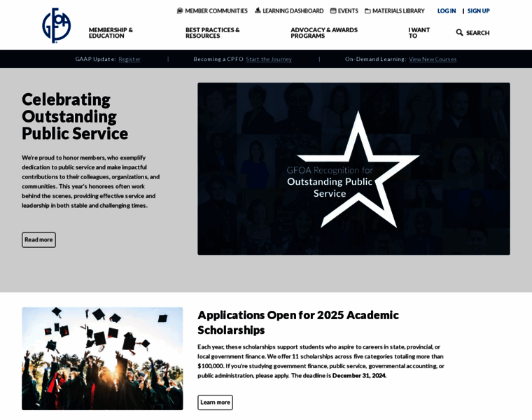Screen dimensions: 532x420
Task: Click 'On-Demand Learning:' label
Action: click(376, 59)
